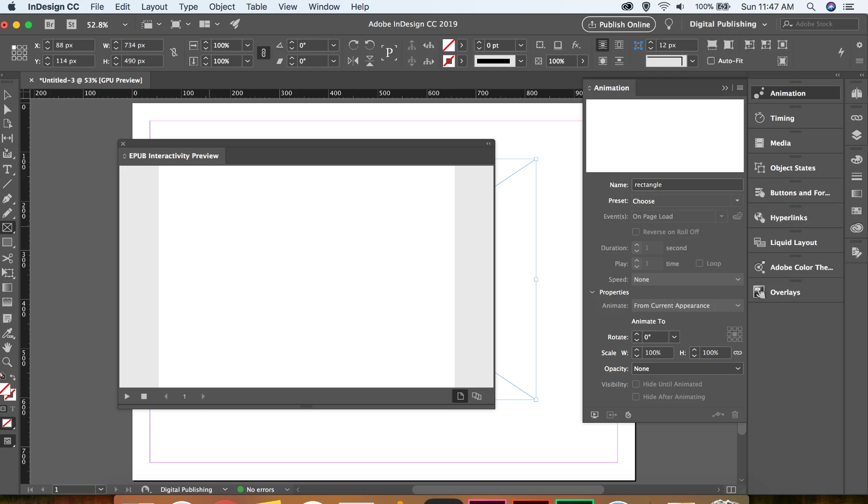The image size is (868, 504).
Task: Open the Buttons and Forms panel
Action: 796,193
